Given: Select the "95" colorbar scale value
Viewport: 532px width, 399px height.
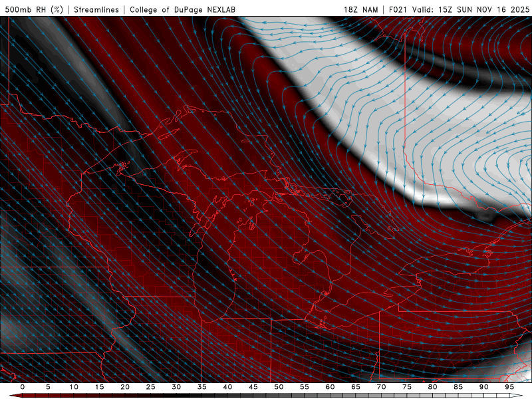Looking at the screenshot, I should point(509,387).
